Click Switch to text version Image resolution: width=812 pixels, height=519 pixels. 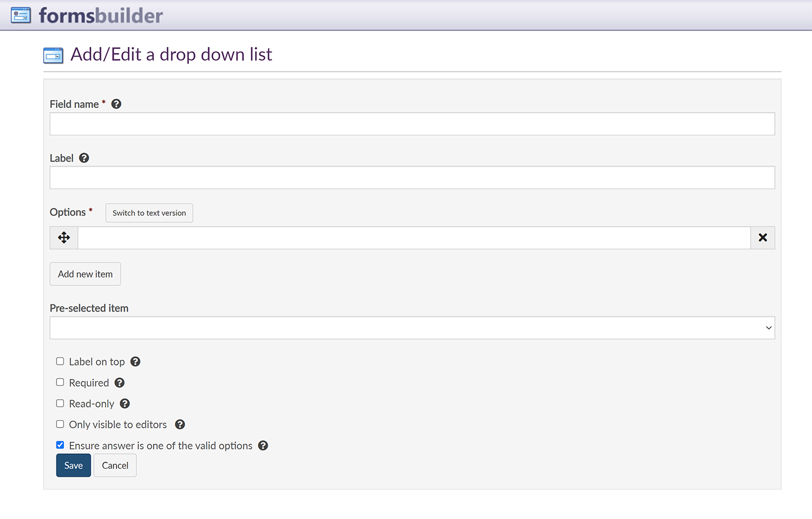(x=149, y=212)
